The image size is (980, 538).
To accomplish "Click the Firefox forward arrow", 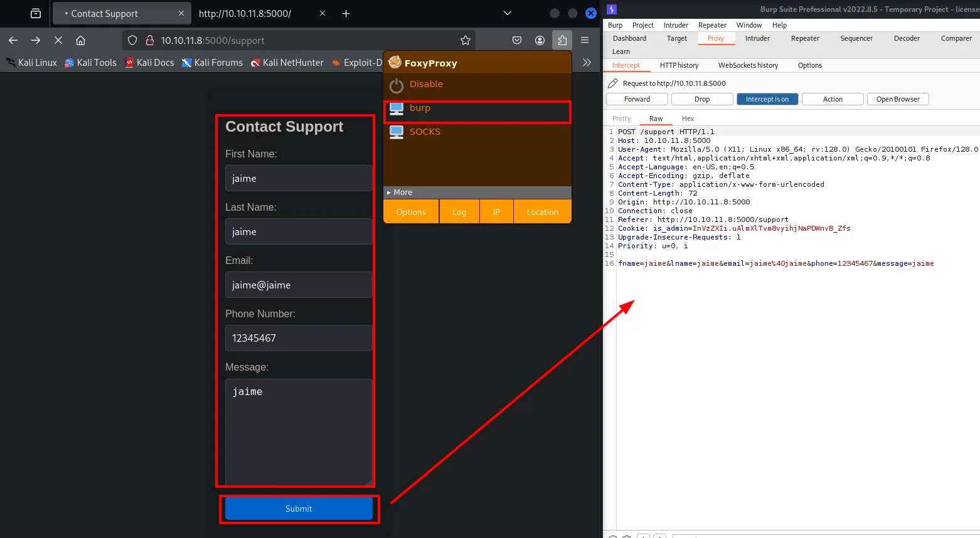I will 36,40.
